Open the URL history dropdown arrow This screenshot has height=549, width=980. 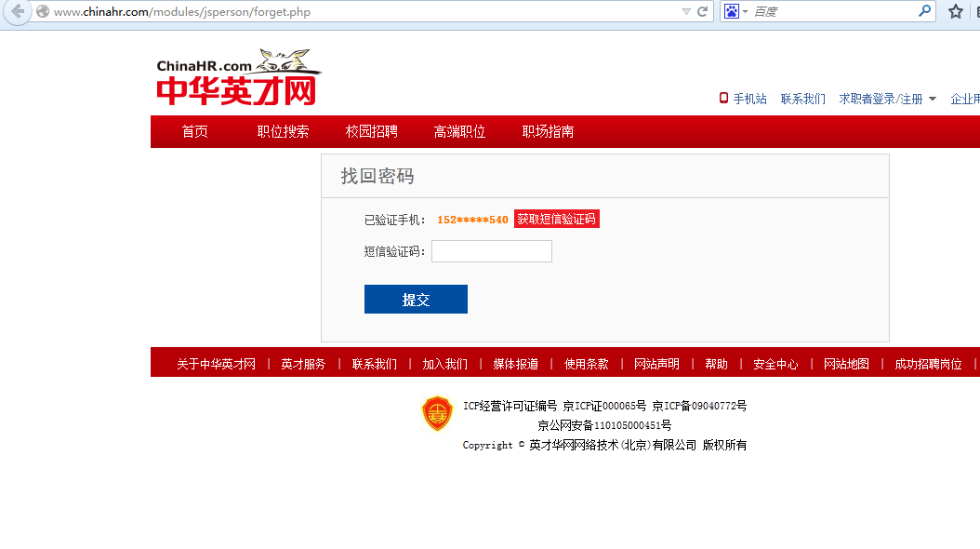coord(686,11)
